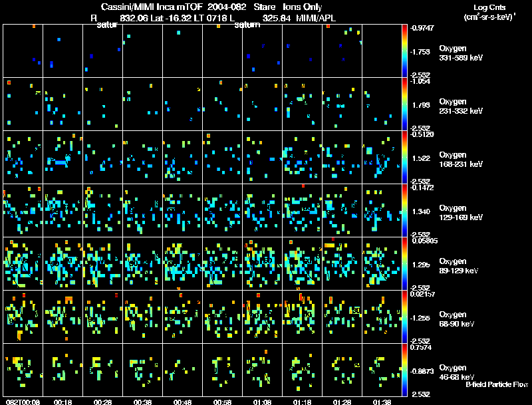Select the 331-589 keV image panel at 01:38
The height and width of the screenshot is (405, 532).
point(382,51)
